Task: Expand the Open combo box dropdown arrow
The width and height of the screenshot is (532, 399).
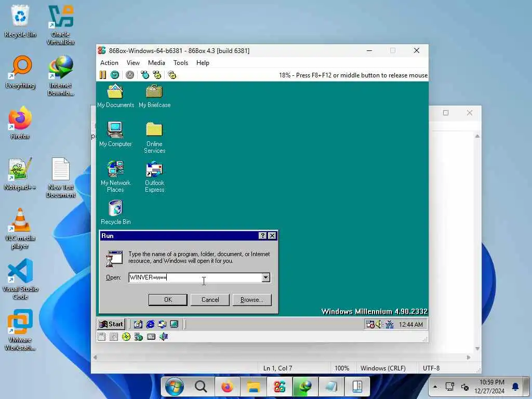Action: tap(265, 277)
